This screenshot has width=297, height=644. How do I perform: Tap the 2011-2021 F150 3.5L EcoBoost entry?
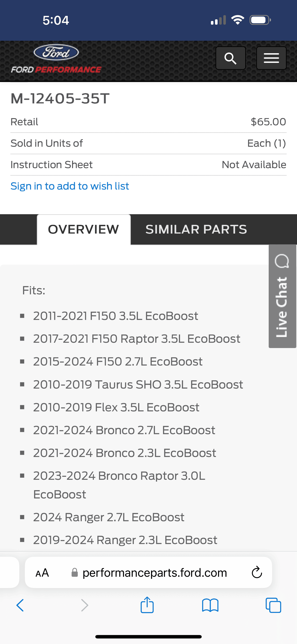(116, 316)
